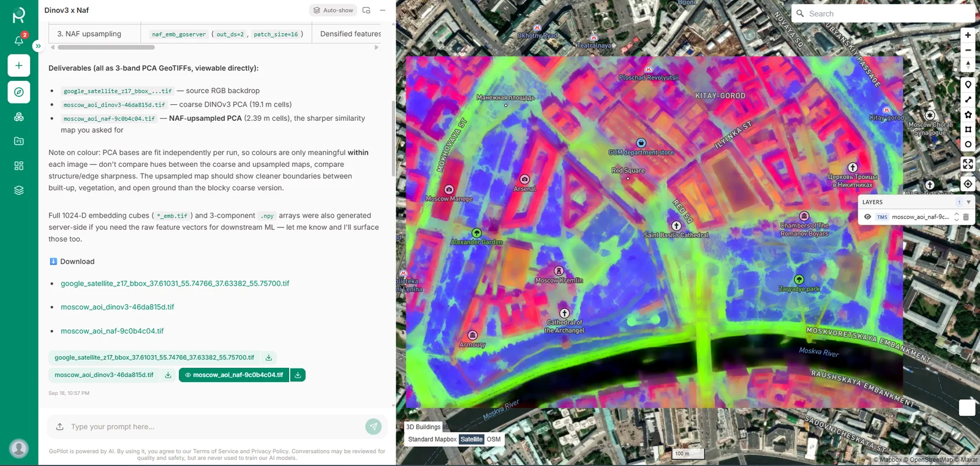Screen dimensions: 980x466
Task: Click the pop-out chat window icon
Action: 366,10
